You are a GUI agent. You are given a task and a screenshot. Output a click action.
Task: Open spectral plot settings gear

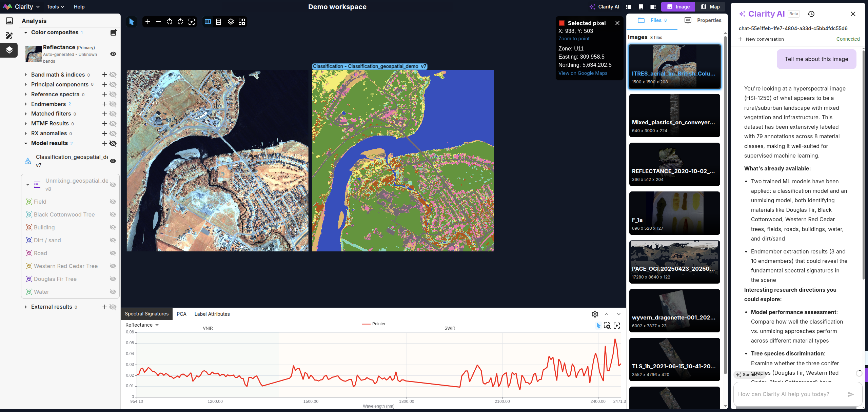coord(595,314)
